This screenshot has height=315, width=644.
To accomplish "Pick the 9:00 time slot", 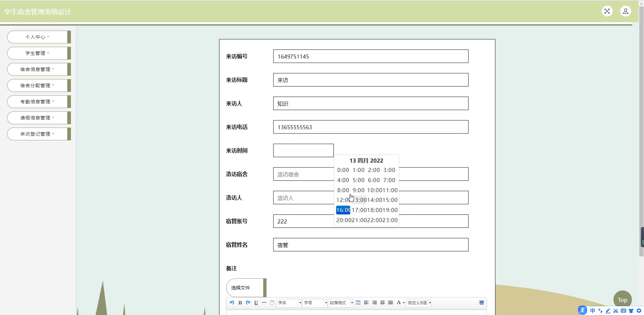I will click(x=359, y=190).
